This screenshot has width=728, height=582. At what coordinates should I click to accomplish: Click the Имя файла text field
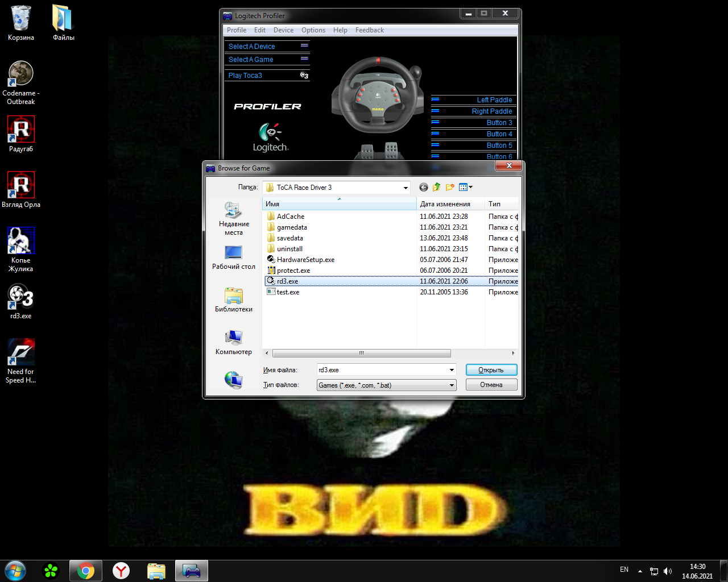point(382,370)
